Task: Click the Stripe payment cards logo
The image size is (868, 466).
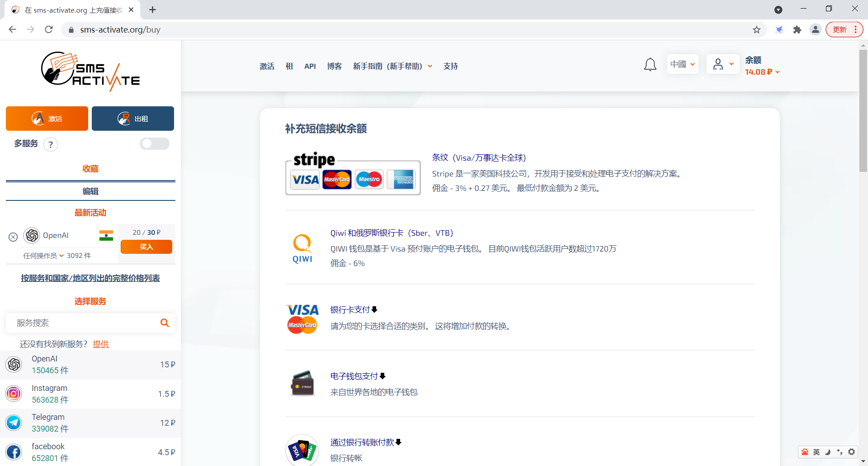Action: (353, 174)
